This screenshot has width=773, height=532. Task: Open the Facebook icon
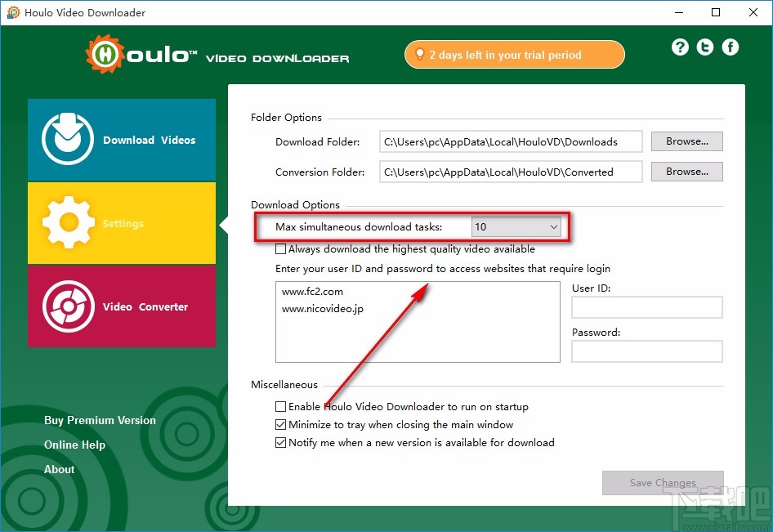[x=730, y=47]
